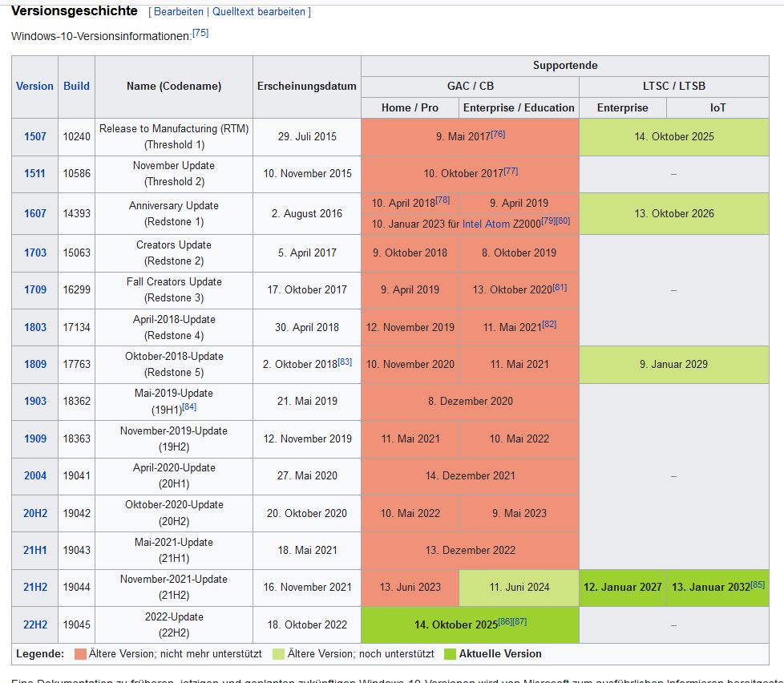Select the IoT header cell
This screenshot has height=683, width=784.
tap(718, 108)
